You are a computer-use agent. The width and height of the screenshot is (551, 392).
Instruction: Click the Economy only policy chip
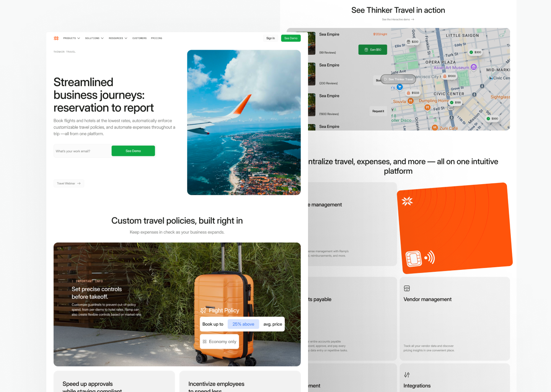point(219,341)
